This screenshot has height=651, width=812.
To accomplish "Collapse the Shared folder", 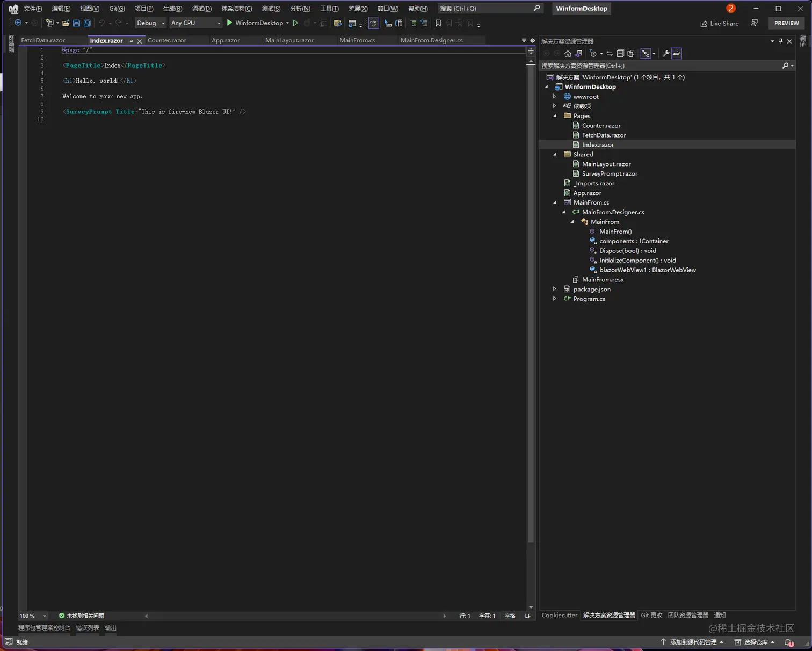I will (555, 154).
